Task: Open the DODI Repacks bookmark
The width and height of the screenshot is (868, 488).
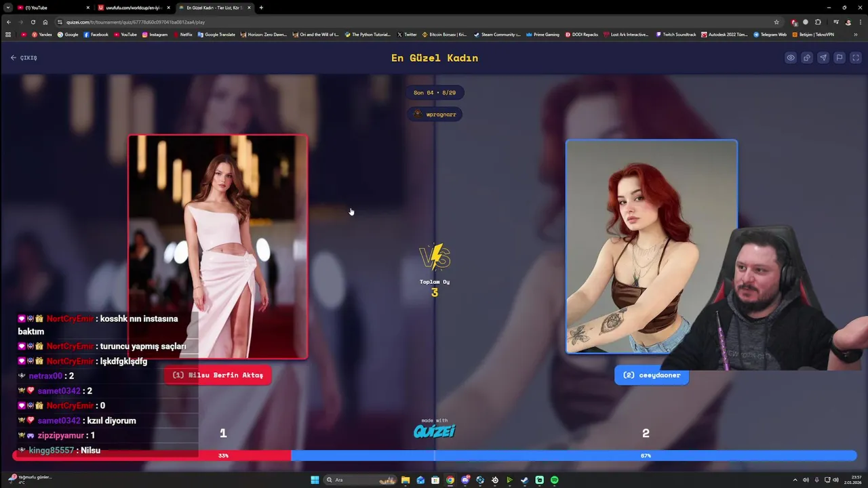Action: pos(582,35)
